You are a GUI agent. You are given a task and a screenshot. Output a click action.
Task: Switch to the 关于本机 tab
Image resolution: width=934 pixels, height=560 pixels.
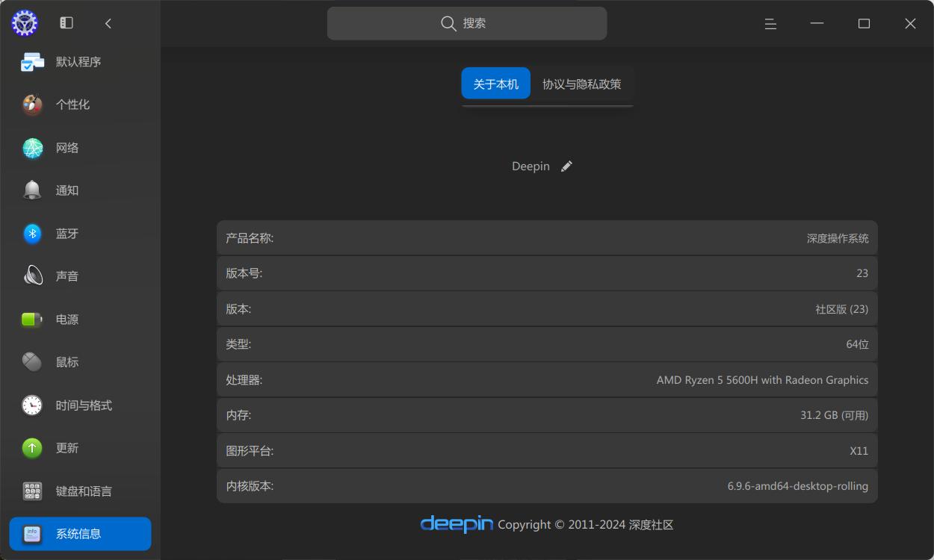(x=495, y=84)
